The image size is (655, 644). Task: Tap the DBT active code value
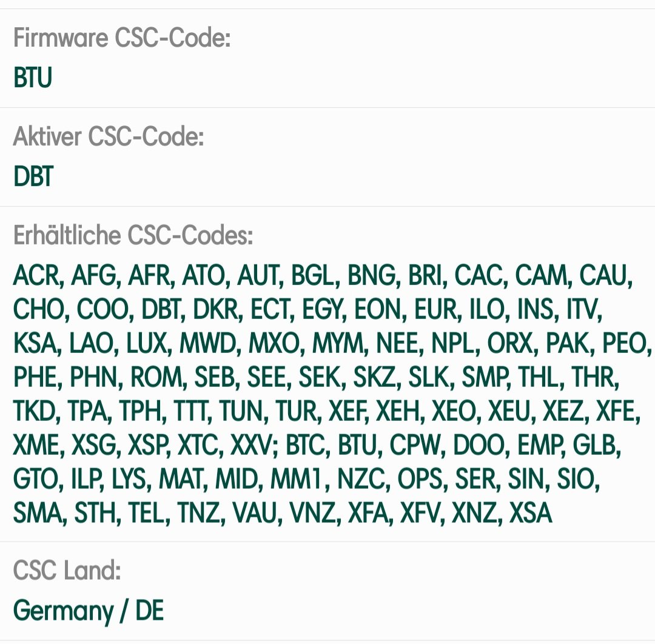click(x=33, y=176)
